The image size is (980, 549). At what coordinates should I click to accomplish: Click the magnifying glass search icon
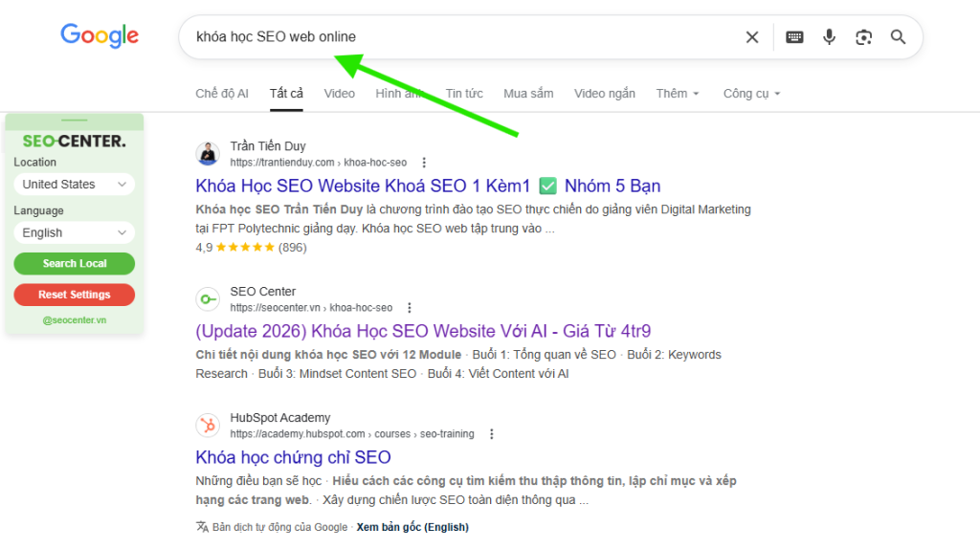point(898,37)
